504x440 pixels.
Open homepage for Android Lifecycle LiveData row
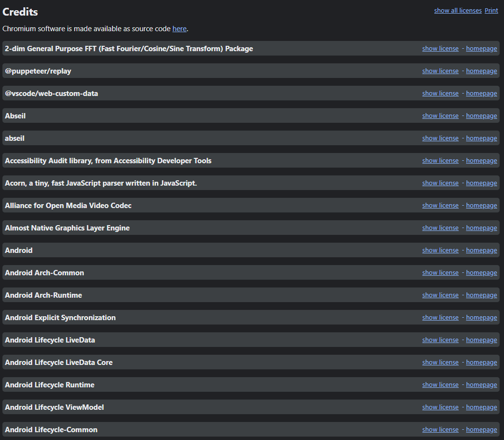point(482,340)
